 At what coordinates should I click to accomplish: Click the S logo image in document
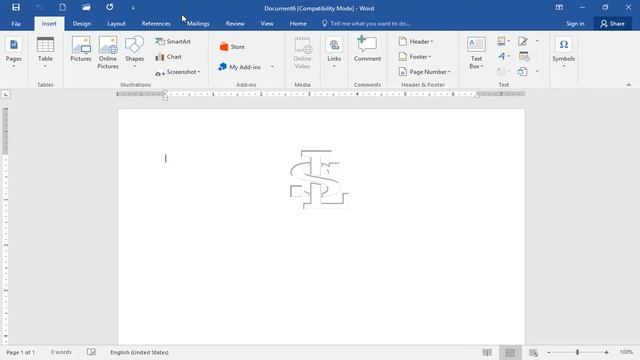pos(319,180)
